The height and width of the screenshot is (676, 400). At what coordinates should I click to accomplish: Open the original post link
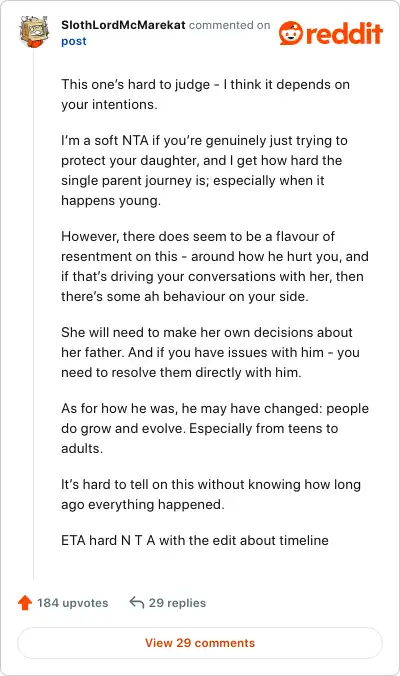click(74, 41)
